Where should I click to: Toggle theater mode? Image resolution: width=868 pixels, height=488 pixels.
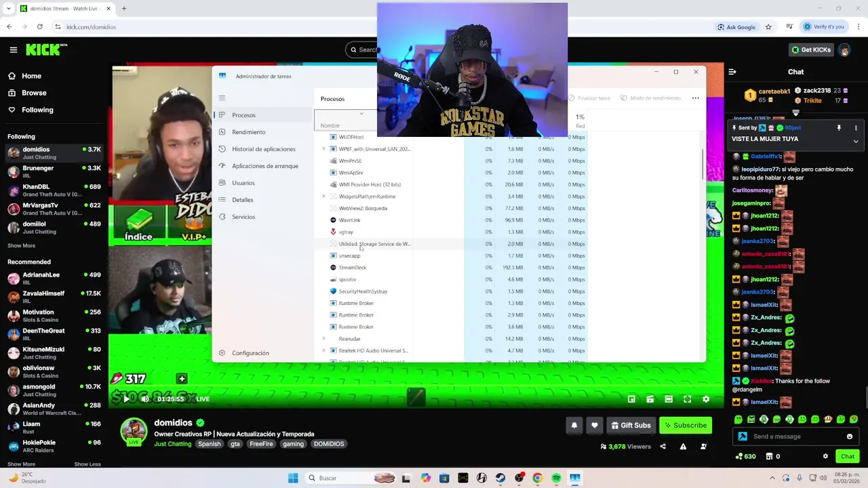(669, 399)
